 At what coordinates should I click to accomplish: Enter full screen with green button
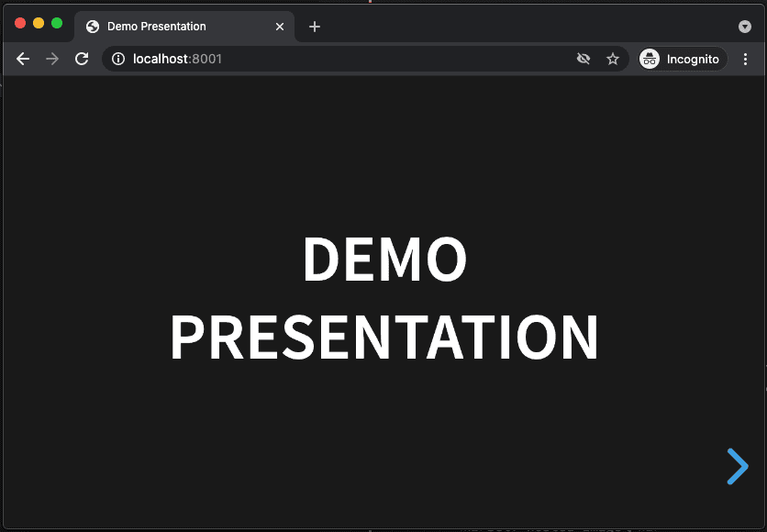(x=57, y=23)
